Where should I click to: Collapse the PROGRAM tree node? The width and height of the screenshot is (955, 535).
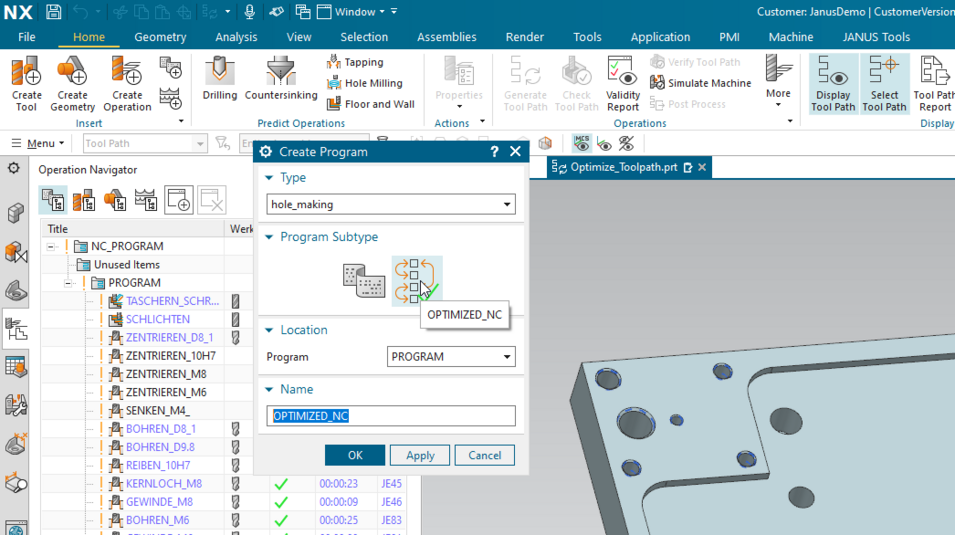69,283
